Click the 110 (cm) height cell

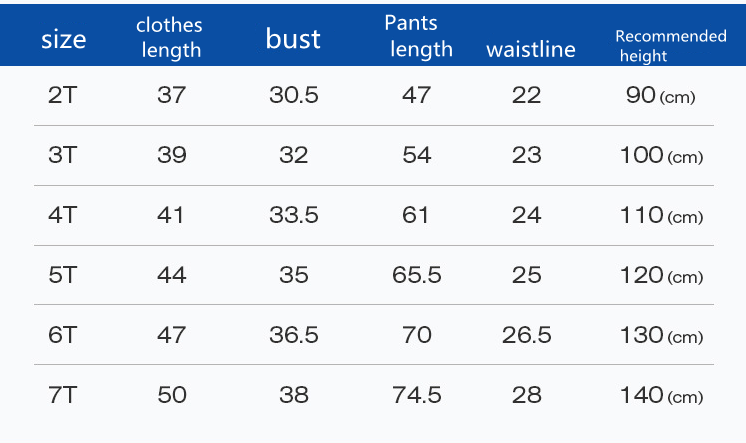coord(661,216)
